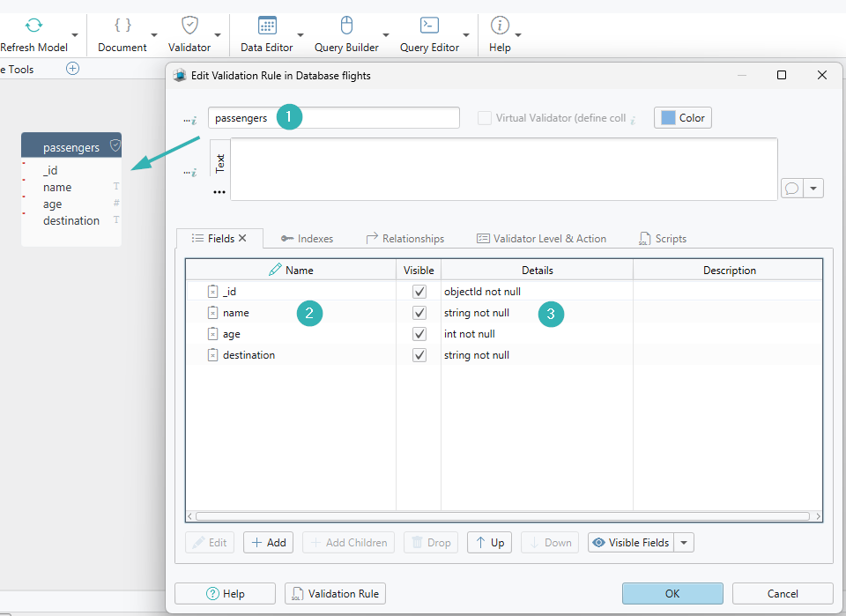This screenshot has width=846, height=616.
Task: Switch to the Indexes tab
Action: tap(307, 239)
